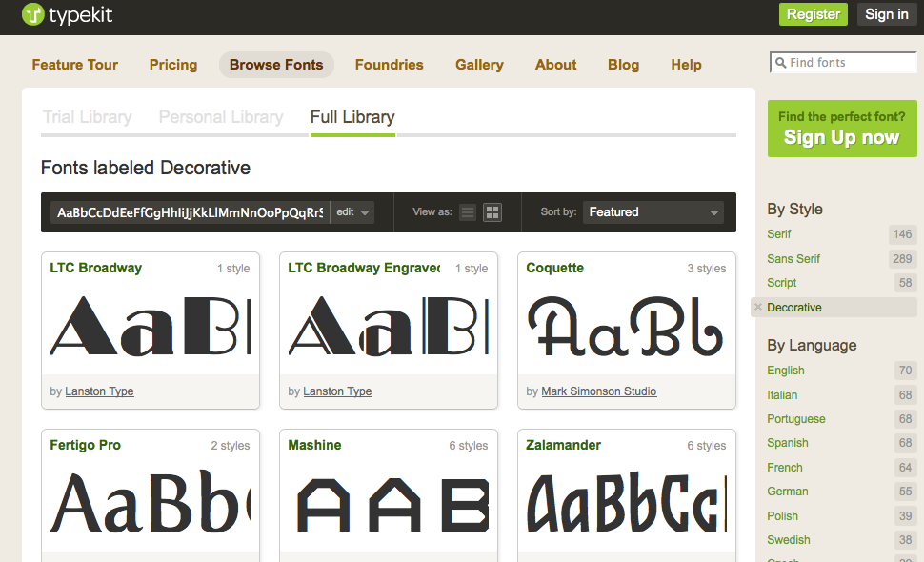924x562 pixels.
Task: Filter fonts by Script style
Action: coord(782,283)
